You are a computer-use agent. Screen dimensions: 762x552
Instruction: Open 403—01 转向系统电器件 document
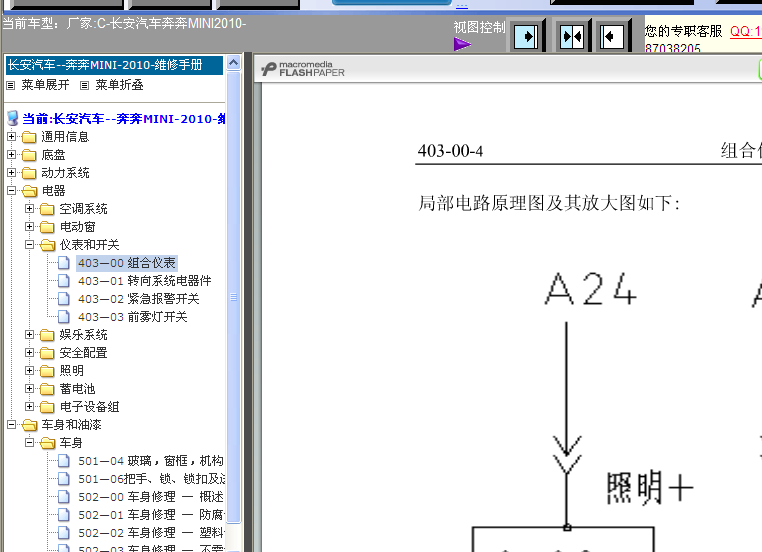click(145, 281)
